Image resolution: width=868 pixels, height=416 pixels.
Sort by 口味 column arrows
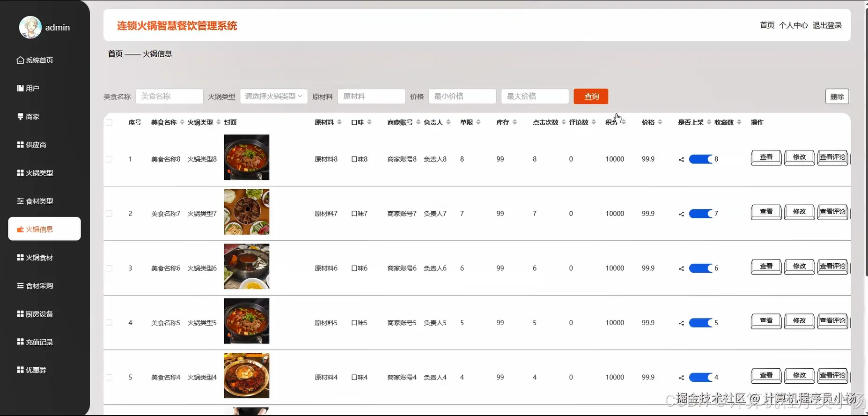click(369, 122)
